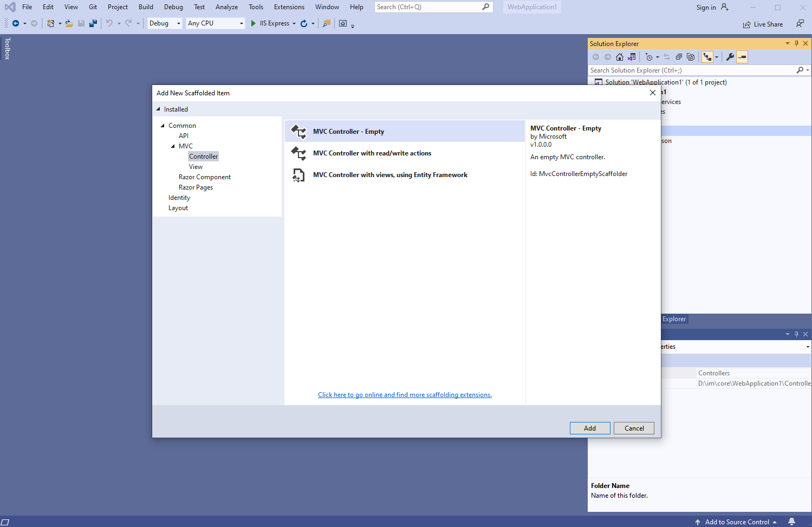Open the Build menu
Viewport: 812px width, 527px height.
146,7
